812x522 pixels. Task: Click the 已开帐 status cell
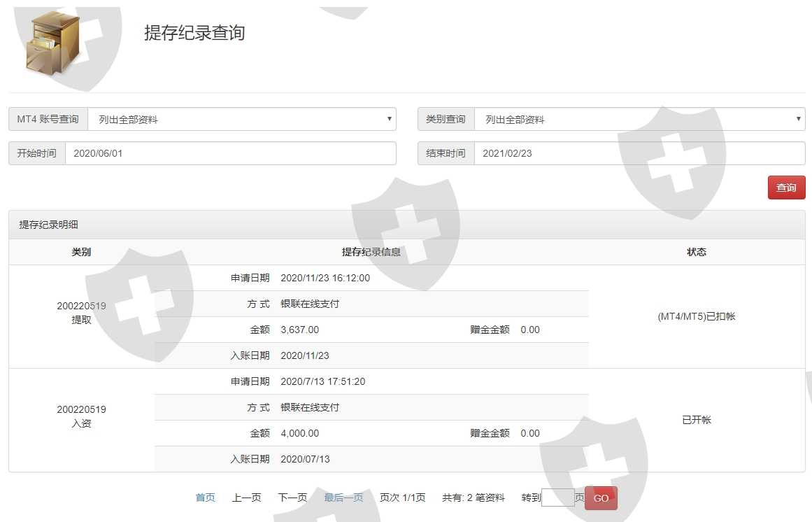(696, 420)
